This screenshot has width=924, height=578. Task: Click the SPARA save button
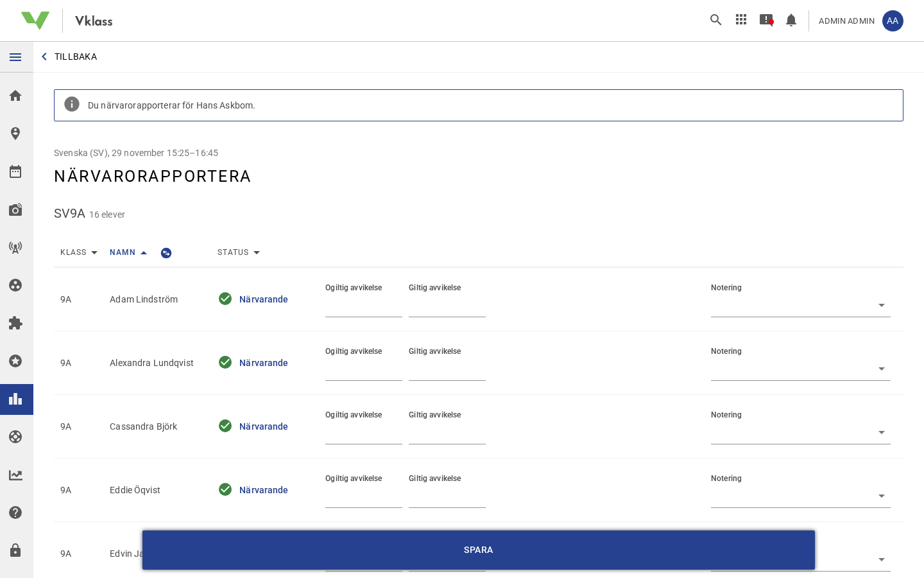(x=479, y=550)
